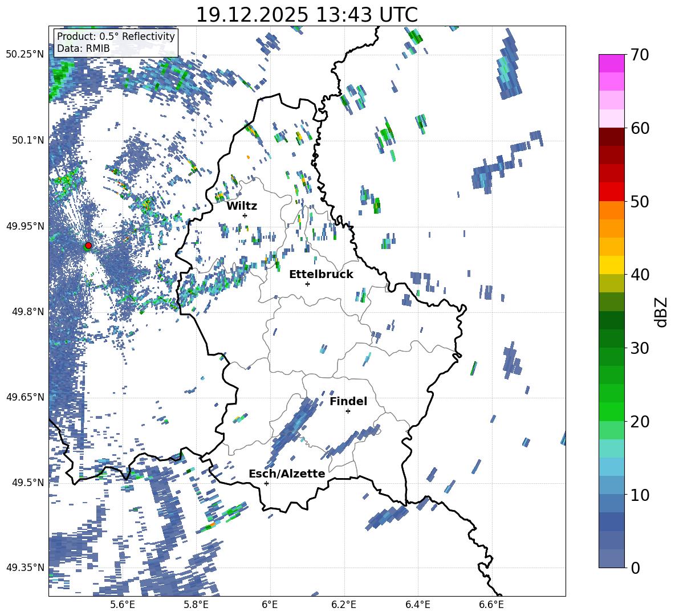Screen dimensions: 675x616
Task: Click the 6.4°E longitude label
Action: point(417,605)
